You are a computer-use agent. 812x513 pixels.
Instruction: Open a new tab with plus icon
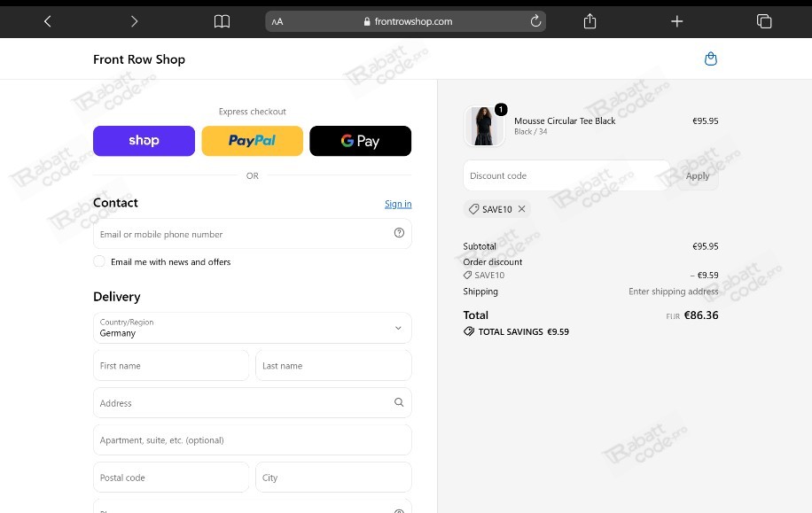[677, 21]
